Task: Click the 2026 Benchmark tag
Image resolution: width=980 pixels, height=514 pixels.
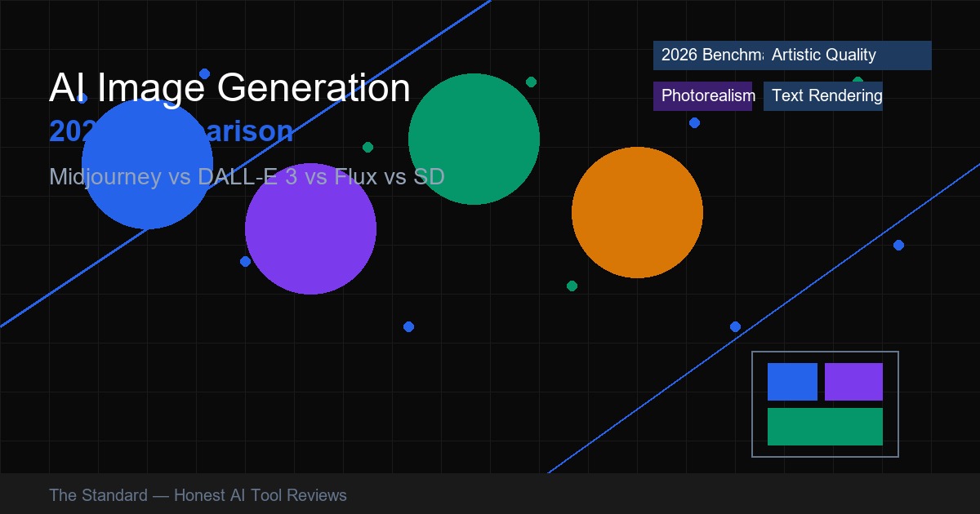Action: click(708, 55)
